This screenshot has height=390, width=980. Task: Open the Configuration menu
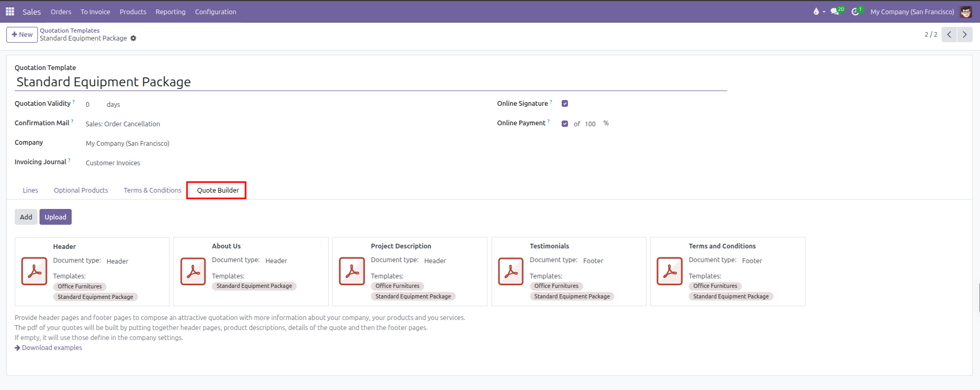point(215,12)
